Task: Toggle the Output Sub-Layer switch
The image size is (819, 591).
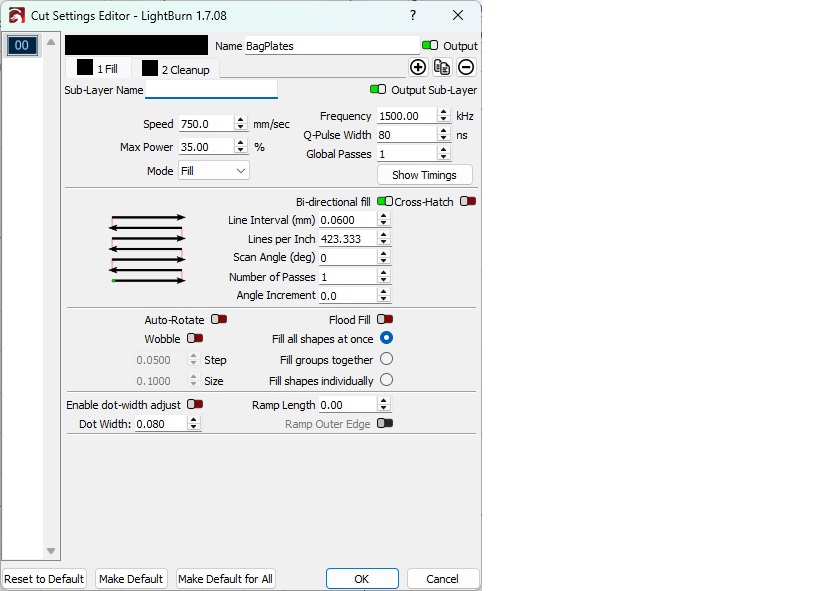Action: (x=378, y=89)
